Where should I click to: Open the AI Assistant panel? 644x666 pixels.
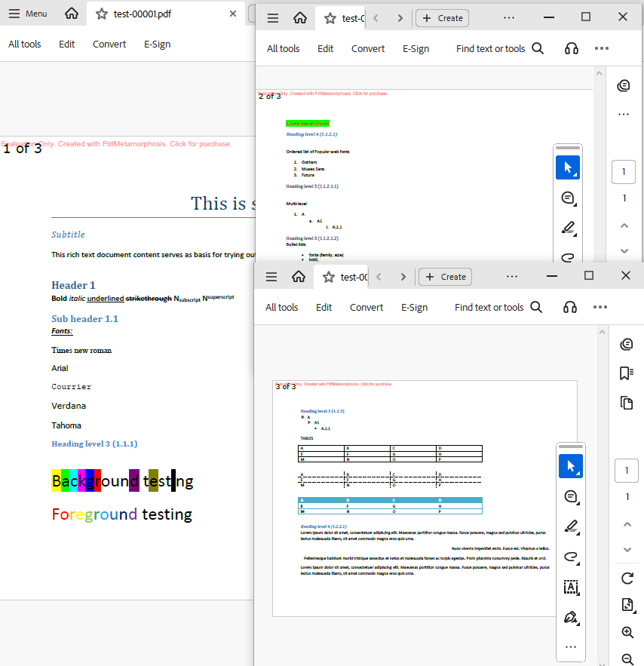click(x=627, y=344)
